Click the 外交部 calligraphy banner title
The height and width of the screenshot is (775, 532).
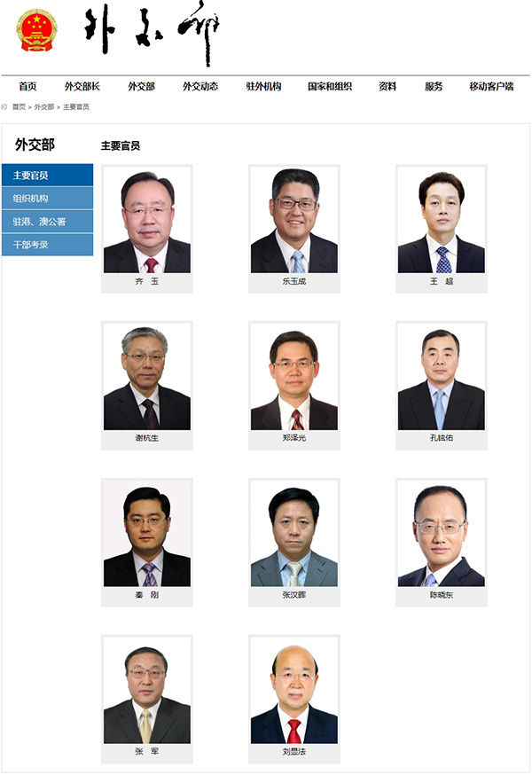point(152,33)
